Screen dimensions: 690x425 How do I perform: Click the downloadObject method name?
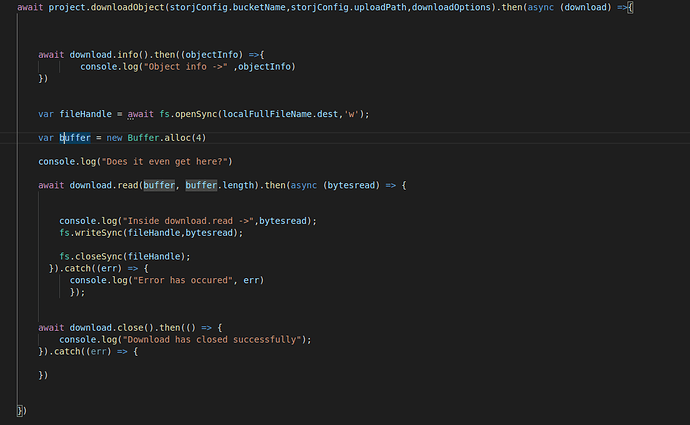coord(139,8)
